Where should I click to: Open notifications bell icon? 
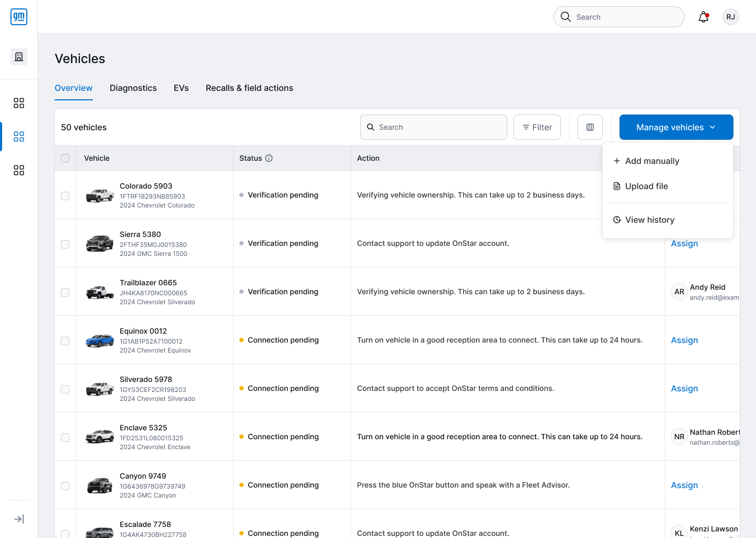[703, 17]
